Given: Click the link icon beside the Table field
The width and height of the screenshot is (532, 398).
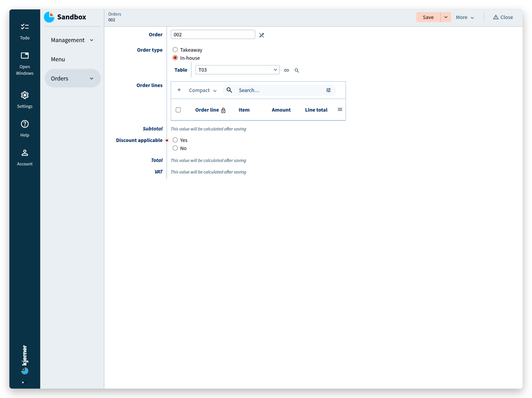Looking at the screenshot, I should click(286, 70).
